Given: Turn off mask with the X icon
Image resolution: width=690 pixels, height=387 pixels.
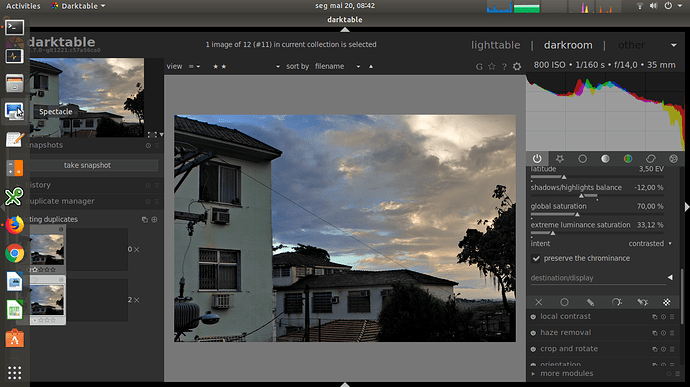Looking at the screenshot, I should pyautogui.click(x=539, y=302).
